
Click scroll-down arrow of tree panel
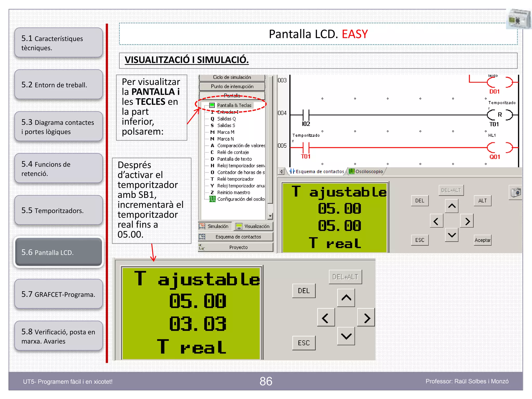pos(270,216)
